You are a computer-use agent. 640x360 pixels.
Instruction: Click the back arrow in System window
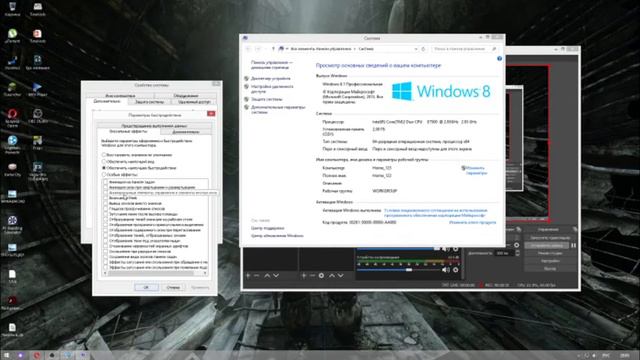248,49
